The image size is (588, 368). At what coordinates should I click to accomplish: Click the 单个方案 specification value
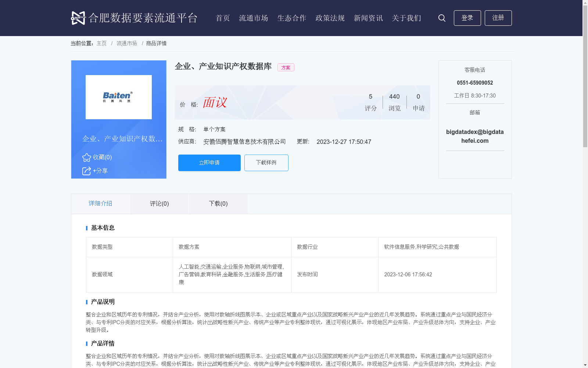pyautogui.click(x=214, y=129)
